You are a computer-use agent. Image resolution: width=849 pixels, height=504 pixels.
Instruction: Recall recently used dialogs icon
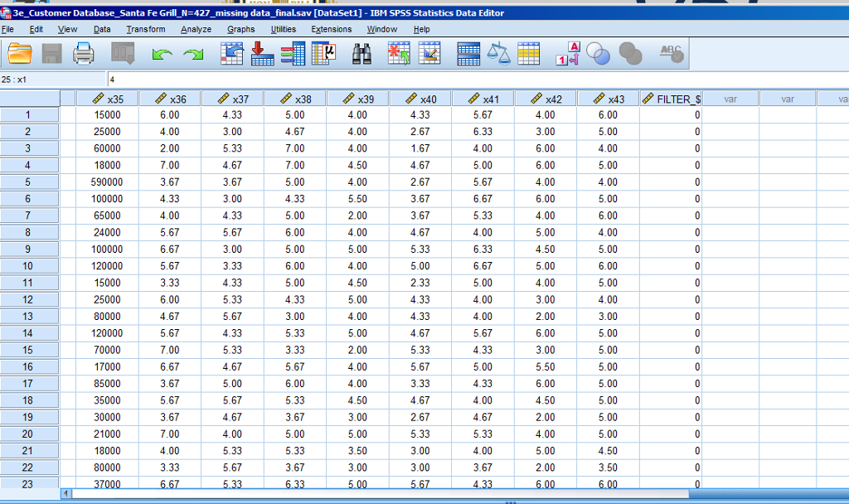click(x=123, y=54)
